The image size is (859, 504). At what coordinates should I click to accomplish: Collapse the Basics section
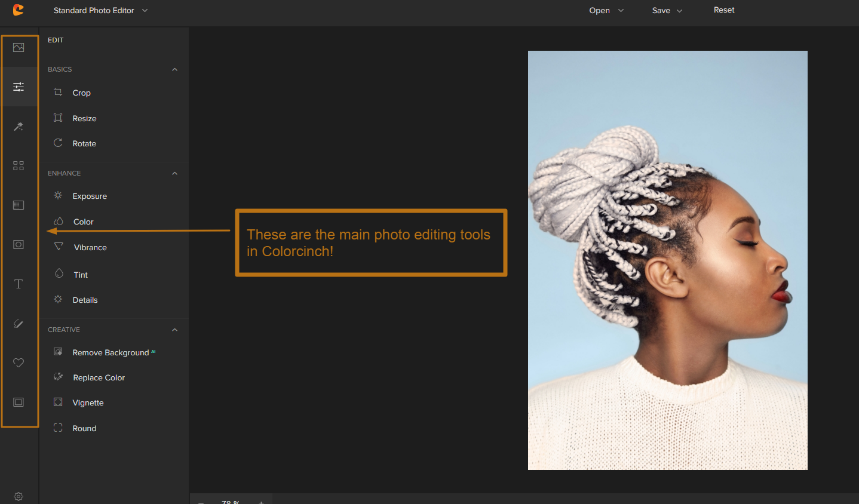tap(174, 70)
